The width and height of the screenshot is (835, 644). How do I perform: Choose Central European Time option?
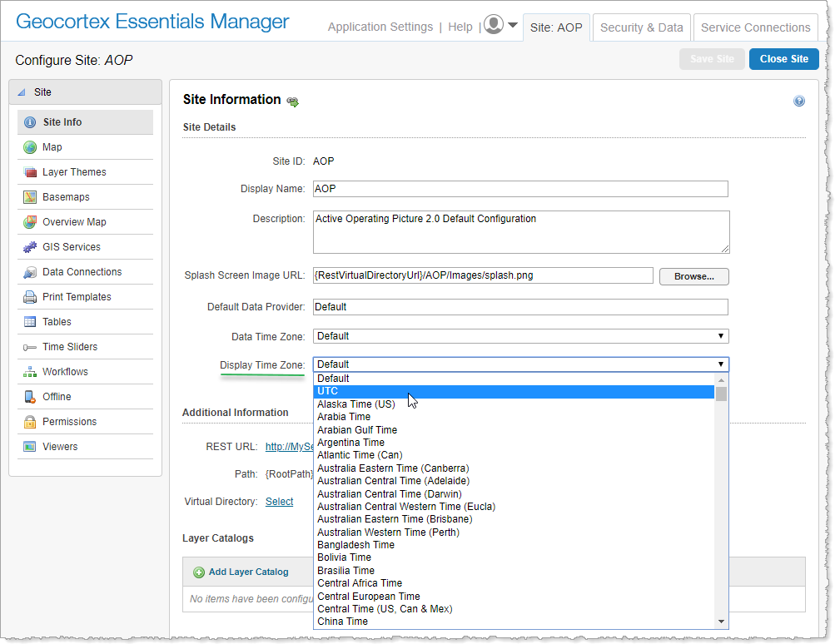click(x=514, y=597)
